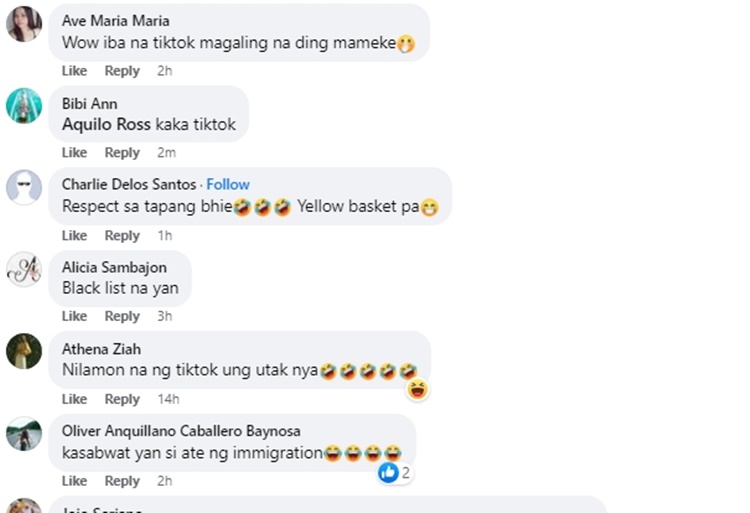Reply to Alicia Sambajon's comment
Screen dimensions: 750x513
[122, 316]
